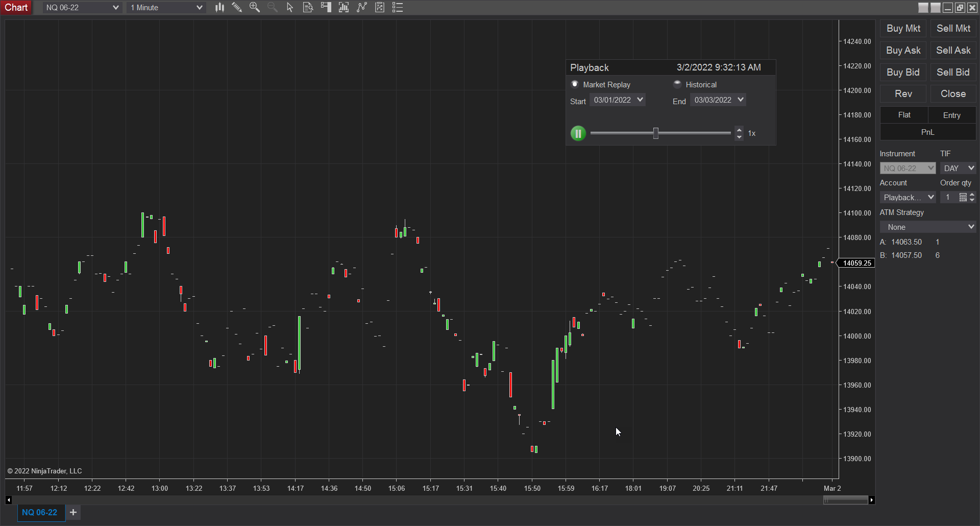
Task: Click the Rev reverse position button
Action: click(x=903, y=94)
